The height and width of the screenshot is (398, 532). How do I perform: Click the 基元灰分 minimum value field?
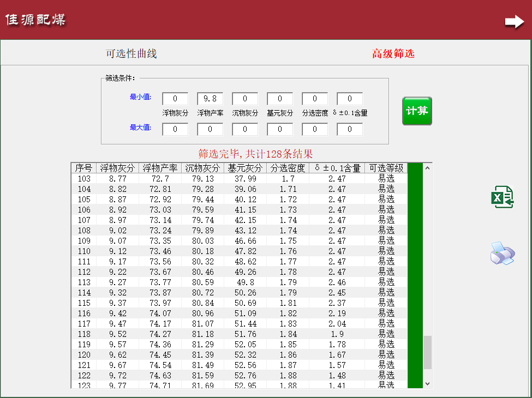point(279,99)
